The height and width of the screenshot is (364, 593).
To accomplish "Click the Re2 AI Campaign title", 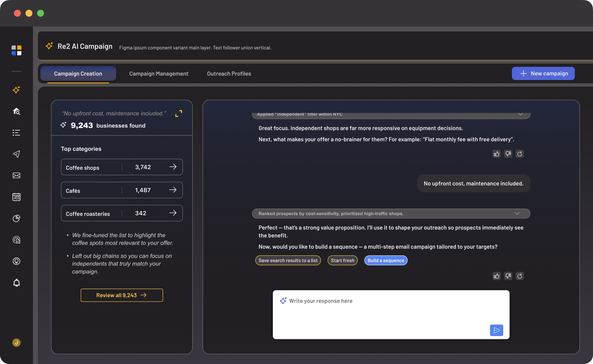I will click(85, 46).
